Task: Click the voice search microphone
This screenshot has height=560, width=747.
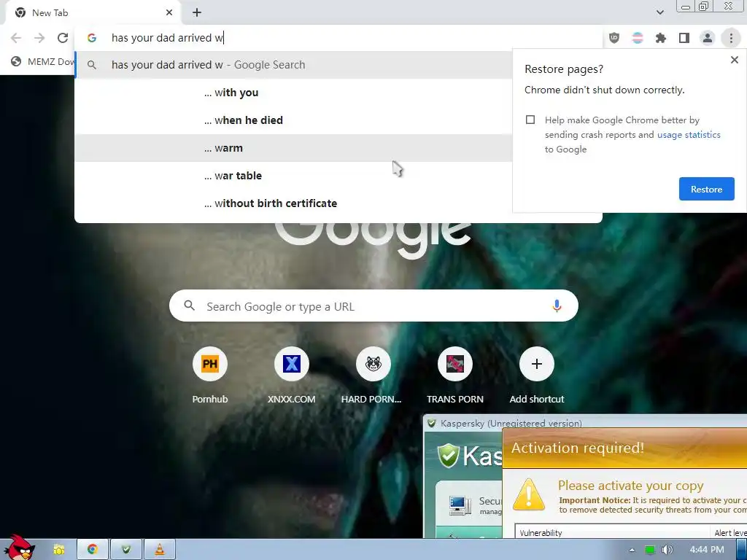Action: [557, 306]
